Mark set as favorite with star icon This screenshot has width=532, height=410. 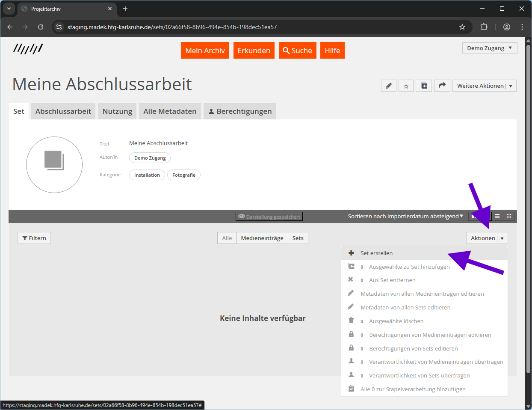(x=406, y=86)
